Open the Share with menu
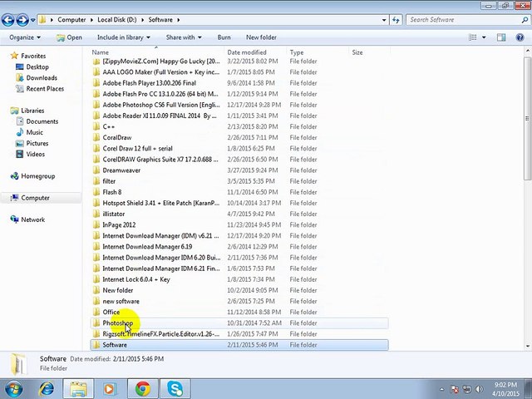 click(184, 37)
